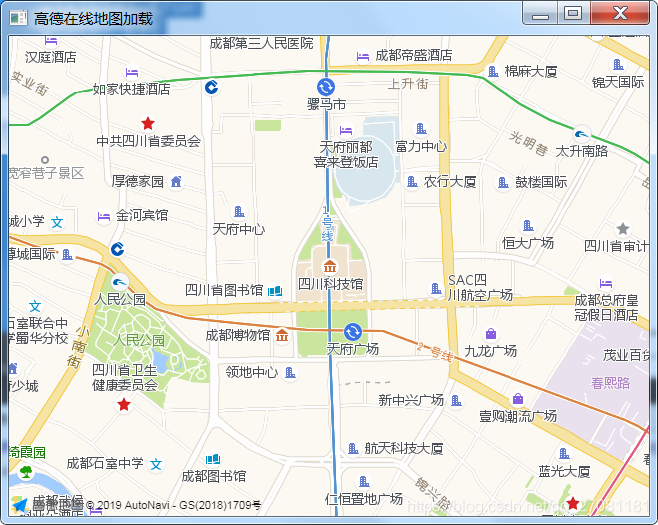Image resolution: width=658 pixels, height=525 pixels.
Task: Click the red star at 中共四川省委员会
Action: point(148,124)
